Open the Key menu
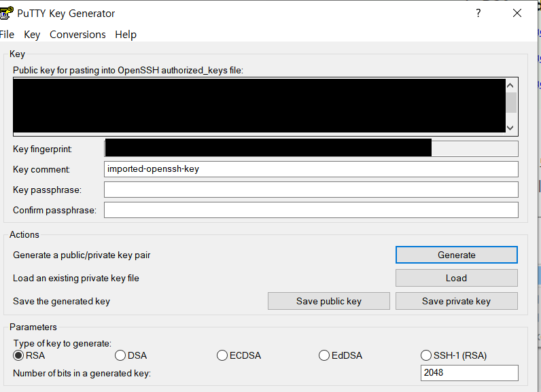Viewport: 541px width, 392px height. (32, 35)
